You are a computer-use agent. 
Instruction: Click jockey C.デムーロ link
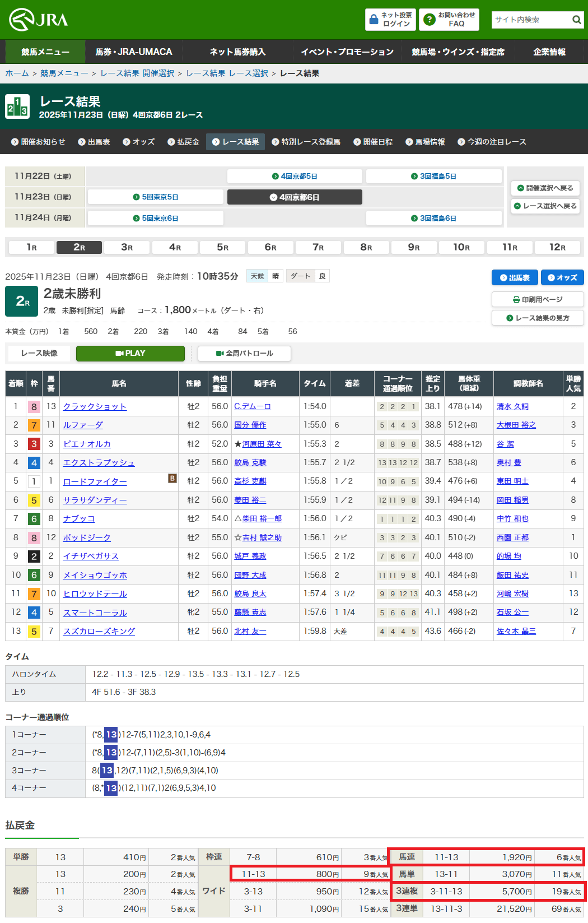click(252, 406)
